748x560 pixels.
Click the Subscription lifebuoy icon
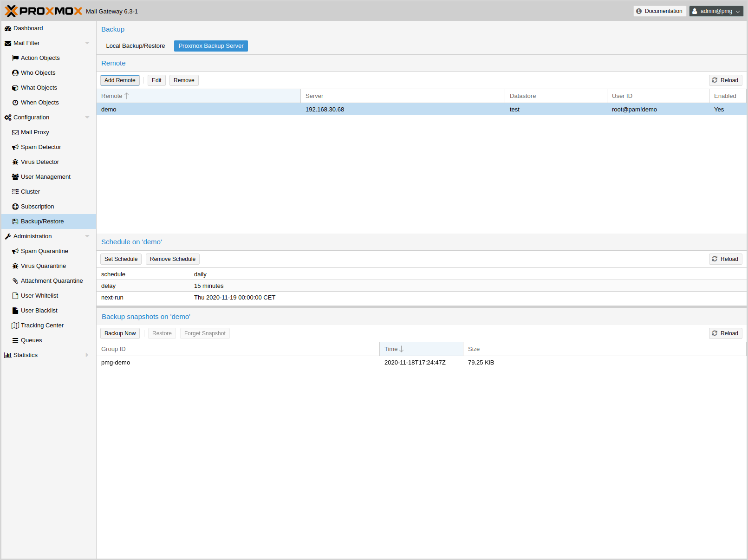15,207
